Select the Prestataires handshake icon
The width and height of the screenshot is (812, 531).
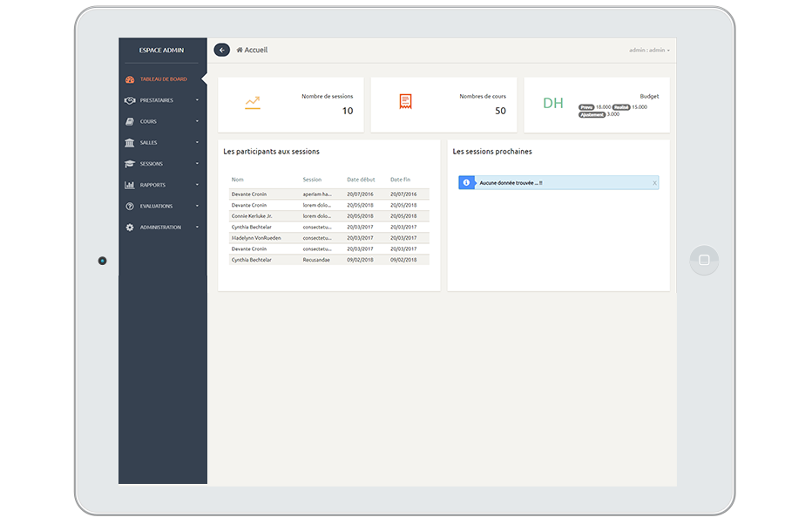tap(129, 99)
